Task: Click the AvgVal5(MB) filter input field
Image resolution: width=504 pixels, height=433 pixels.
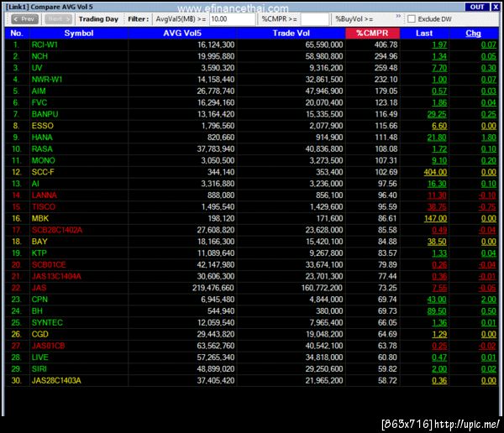Action: [x=233, y=19]
